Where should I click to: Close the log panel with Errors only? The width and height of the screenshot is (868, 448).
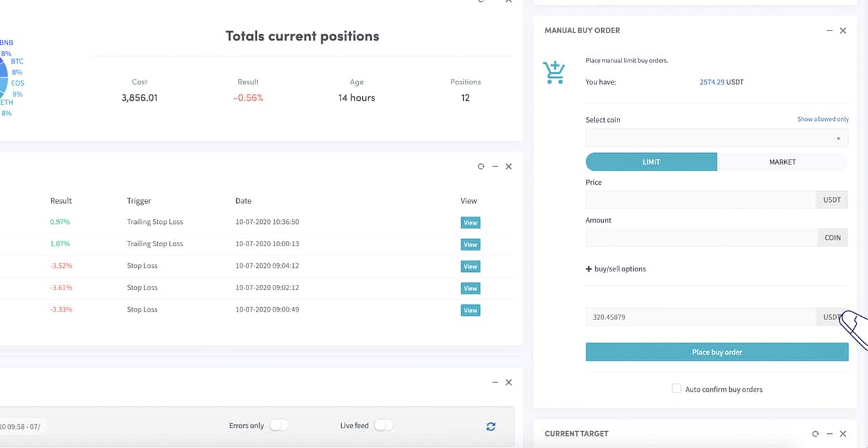(x=508, y=382)
